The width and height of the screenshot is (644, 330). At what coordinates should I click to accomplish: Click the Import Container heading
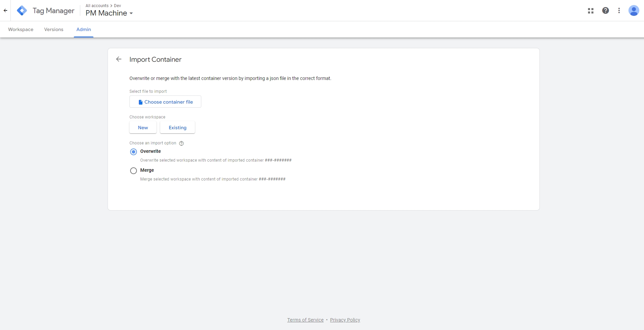pos(155,59)
